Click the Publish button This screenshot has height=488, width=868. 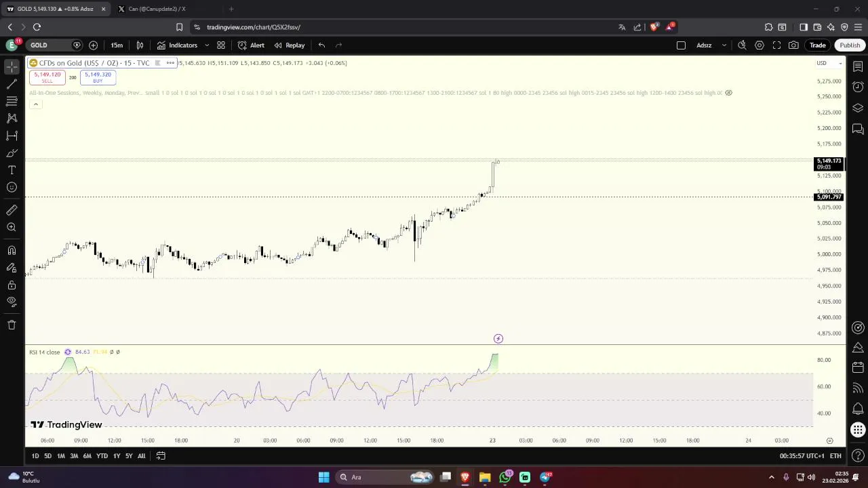850,45
